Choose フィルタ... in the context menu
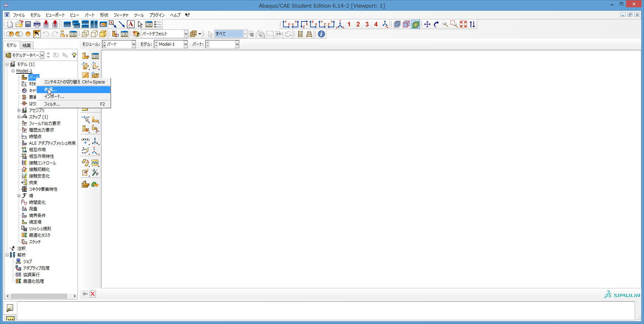644x324 pixels. (x=74, y=104)
